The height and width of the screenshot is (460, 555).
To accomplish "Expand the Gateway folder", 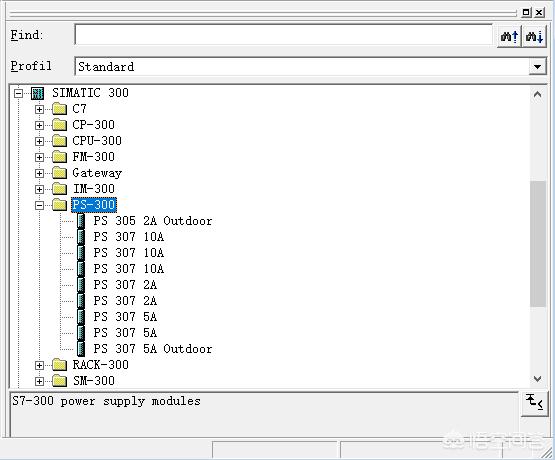I will point(39,173).
